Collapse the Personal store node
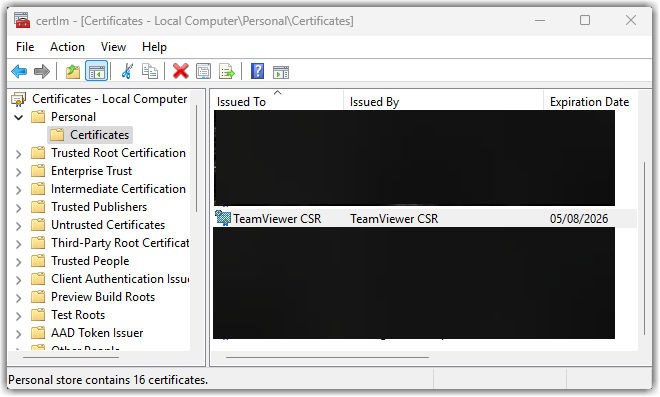 [19, 117]
